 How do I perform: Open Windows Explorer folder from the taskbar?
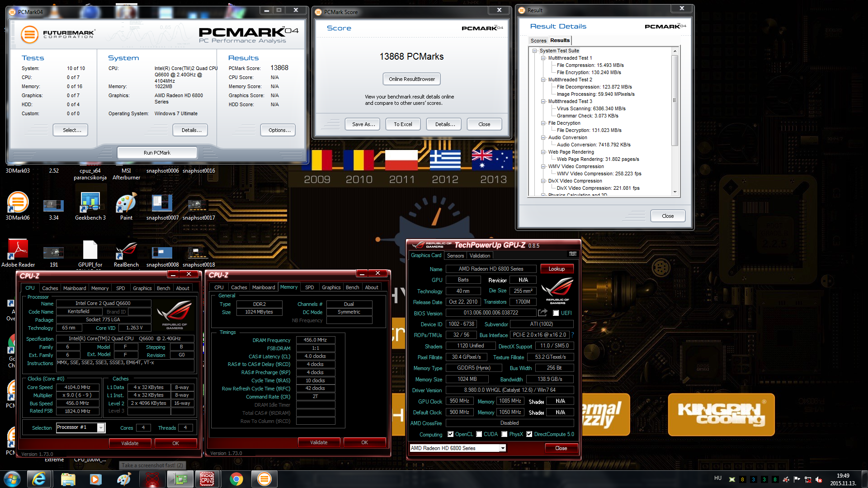pos(68,479)
